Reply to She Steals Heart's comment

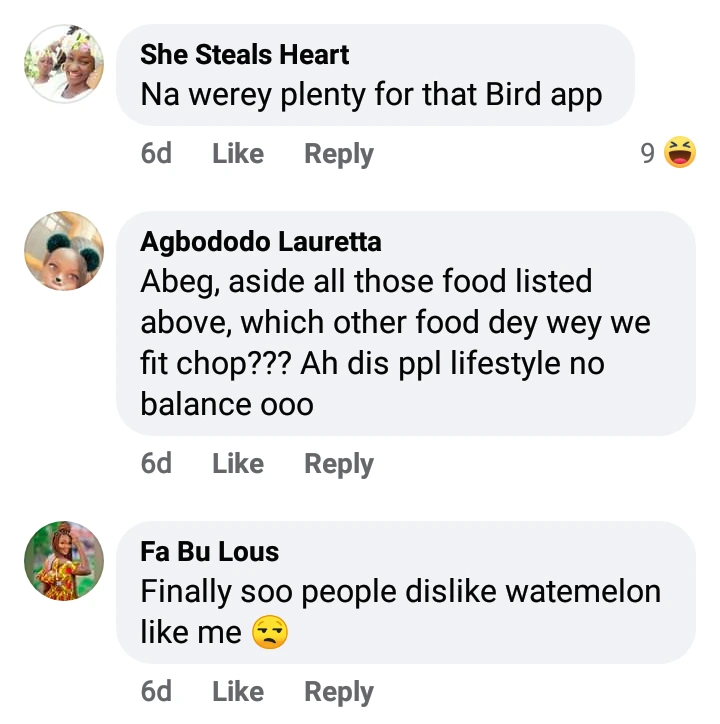tap(339, 154)
